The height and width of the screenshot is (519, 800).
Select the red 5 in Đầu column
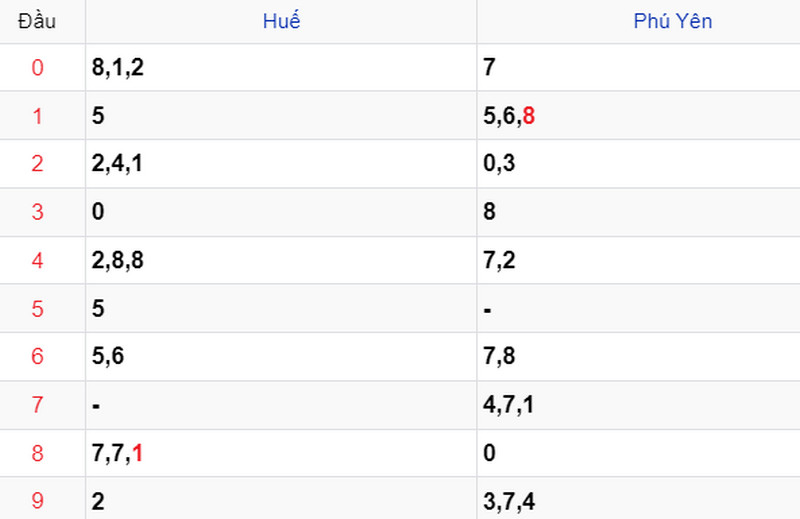[37, 309]
